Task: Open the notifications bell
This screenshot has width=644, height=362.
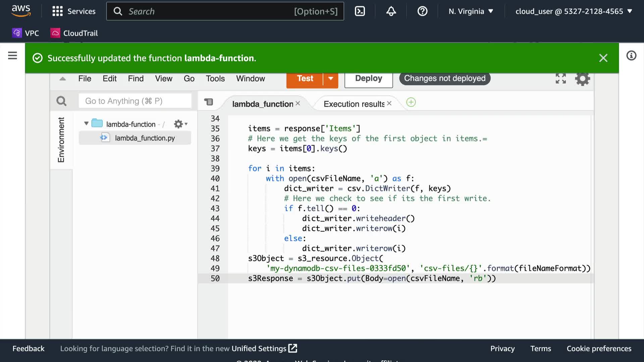Action: click(x=391, y=11)
